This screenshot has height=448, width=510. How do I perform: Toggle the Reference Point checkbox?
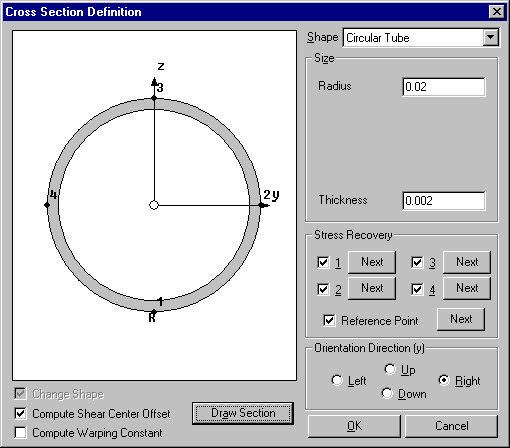point(329,320)
